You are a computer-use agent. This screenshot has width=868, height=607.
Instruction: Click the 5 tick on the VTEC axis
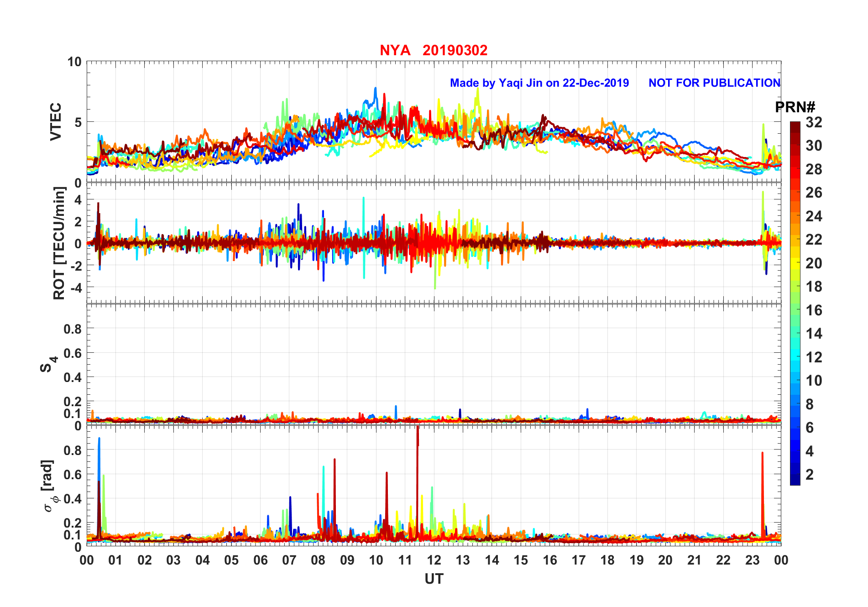[78, 122]
